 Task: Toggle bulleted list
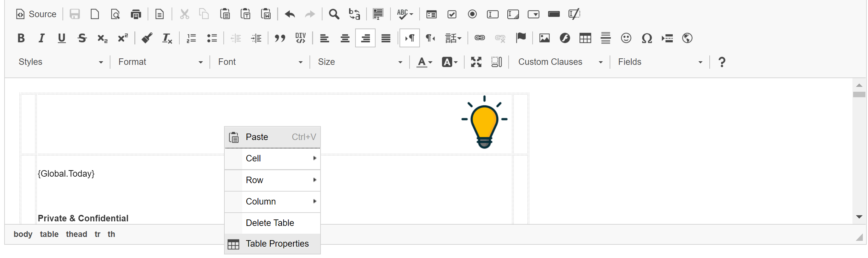(212, 38)
